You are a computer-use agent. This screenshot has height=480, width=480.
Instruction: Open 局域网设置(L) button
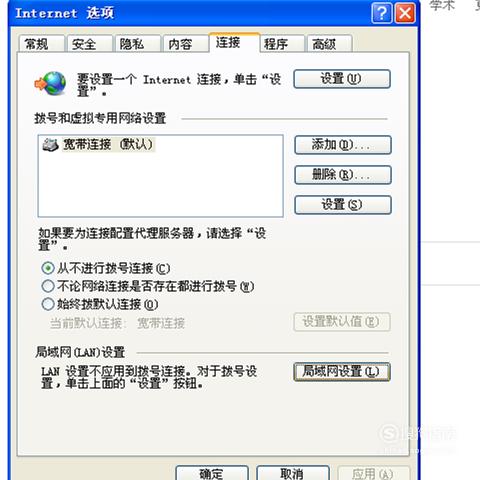tap(342, 372)
